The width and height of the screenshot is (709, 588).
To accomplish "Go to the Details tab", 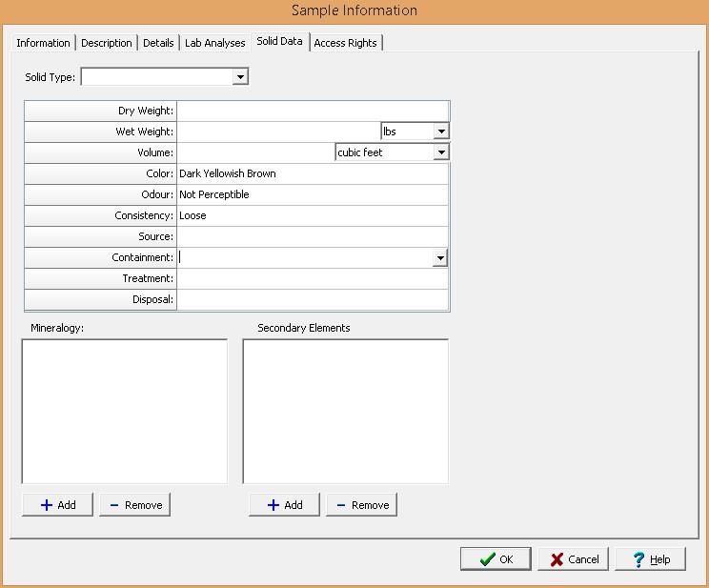I will [x=158, y=43].
